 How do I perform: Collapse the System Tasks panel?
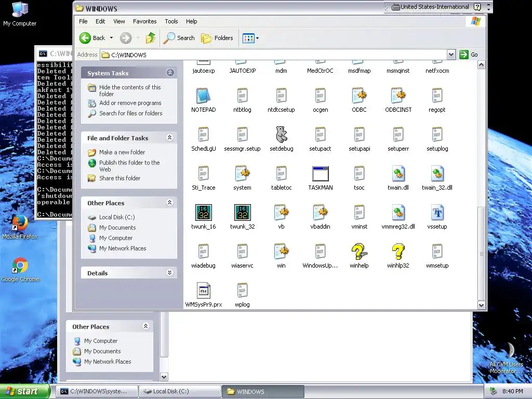pyautogui.click(x=170, y=72)
